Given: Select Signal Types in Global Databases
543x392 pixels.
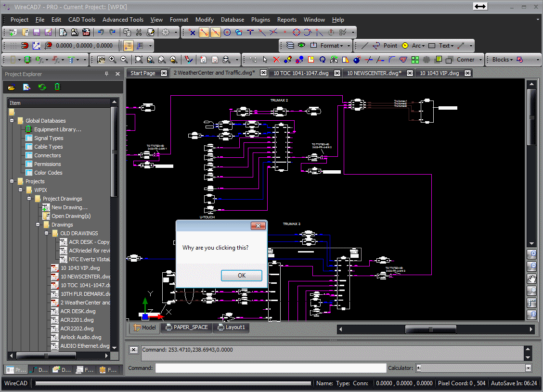Looking at the screenshot, I should coord(49,138).
